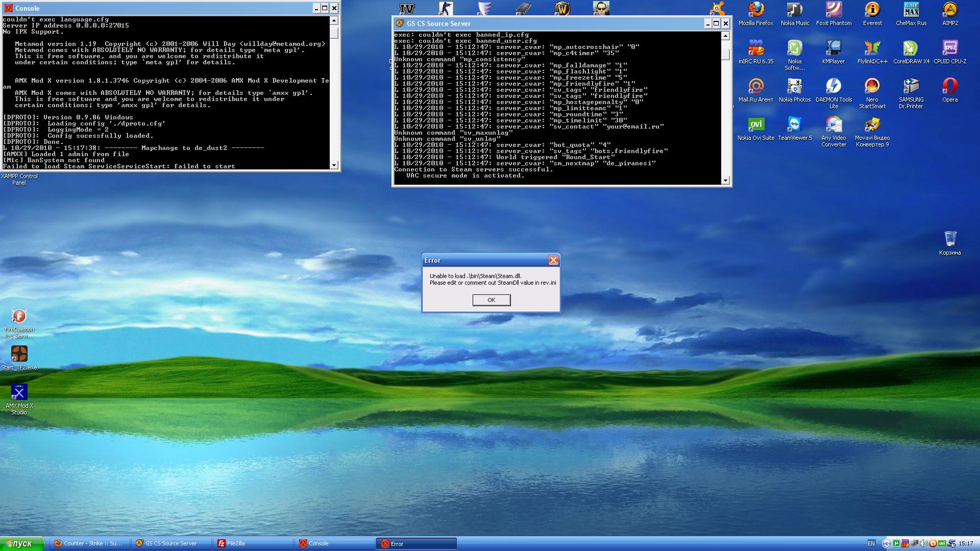Click GS CS Source Server title icon
The height and width of the screenshot is (551, 980).
(400, 23)
